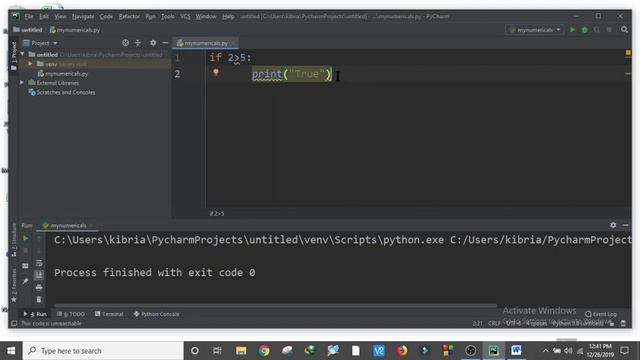Screen dimensions: 640x360
Task: Click code line 'if 2>5:' in editor
Action: (230, 58)
